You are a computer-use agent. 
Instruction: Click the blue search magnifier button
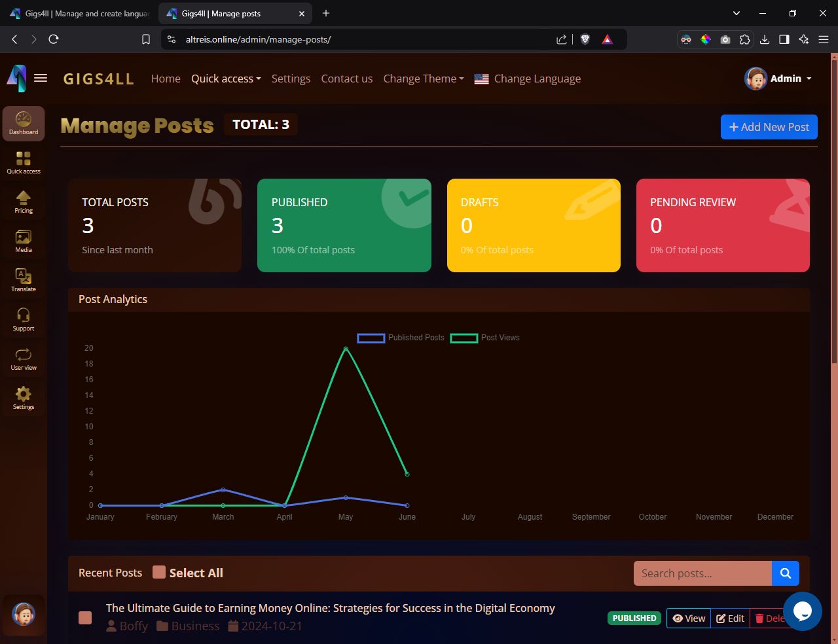[785, 573]
